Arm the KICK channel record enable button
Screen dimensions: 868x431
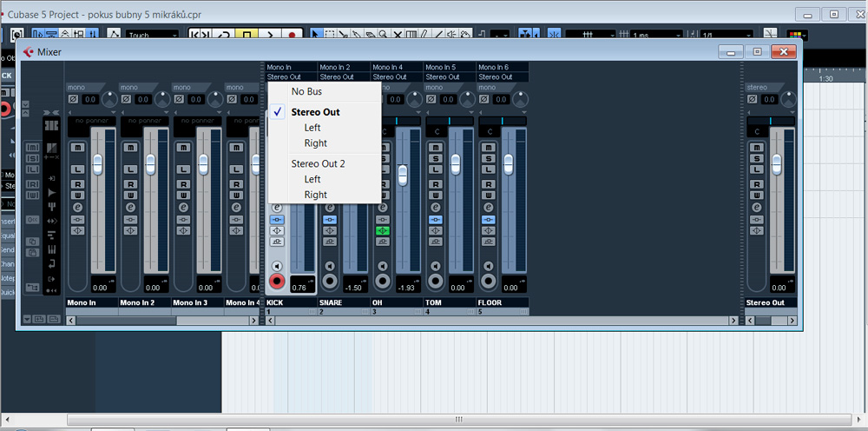point(278,282)
